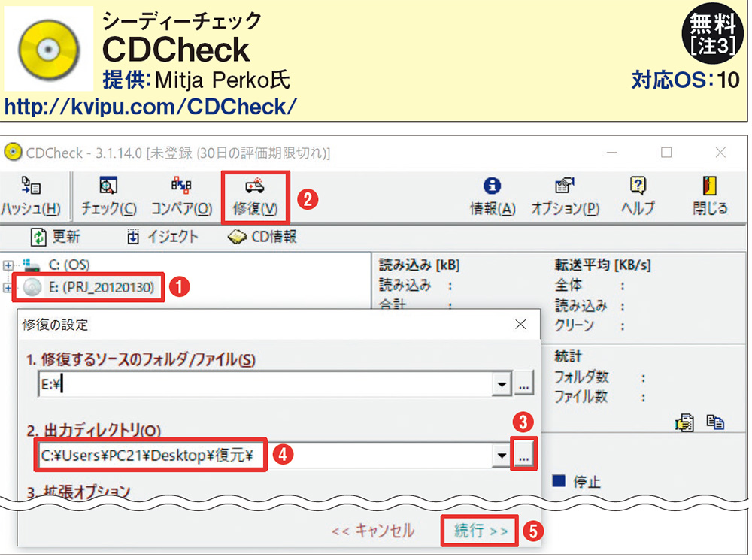The width and height of the screenshot is (752, 560).
Task: Show CD情報 disc information
Action: pos(262,237)
